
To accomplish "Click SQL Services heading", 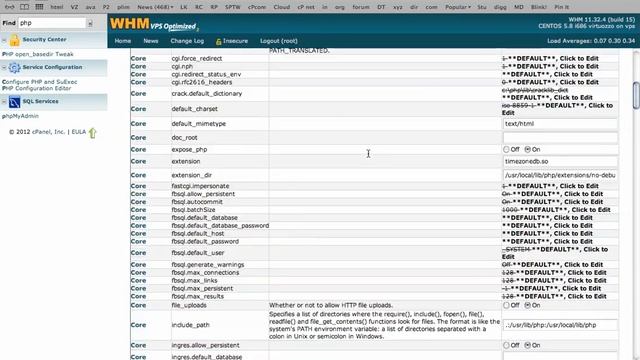I will (40, 101).
